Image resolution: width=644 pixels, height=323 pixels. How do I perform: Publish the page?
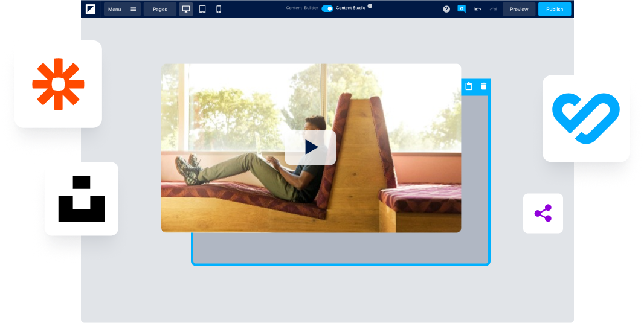point(554,9)
